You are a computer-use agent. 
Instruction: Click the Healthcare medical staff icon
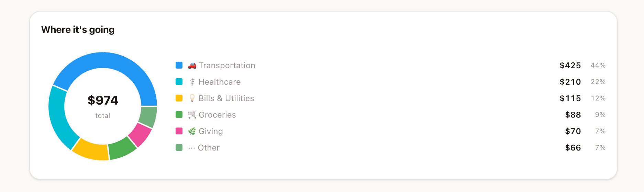tap(192, 82)
